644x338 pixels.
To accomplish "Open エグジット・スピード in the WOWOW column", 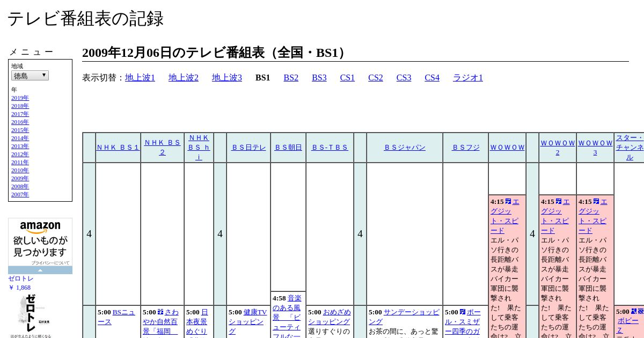I will point(505,216).
